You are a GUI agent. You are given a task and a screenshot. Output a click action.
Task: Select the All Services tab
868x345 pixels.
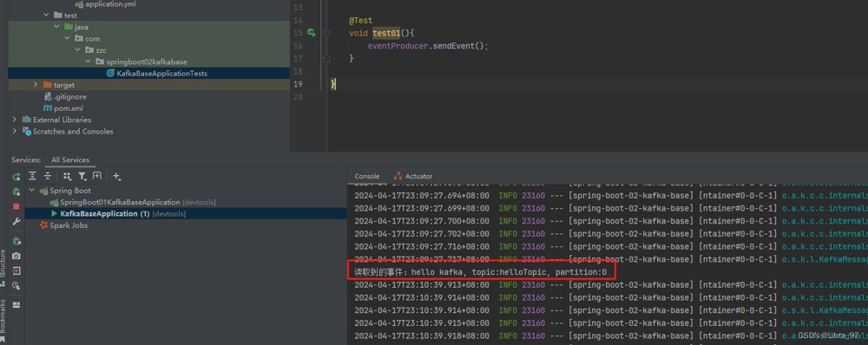pos(70,159)
